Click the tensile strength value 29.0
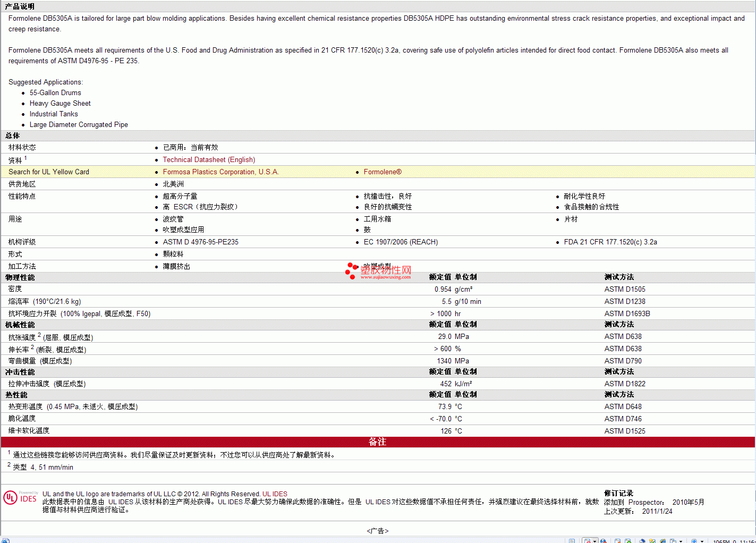756x543 pixels. coord(445,337)
